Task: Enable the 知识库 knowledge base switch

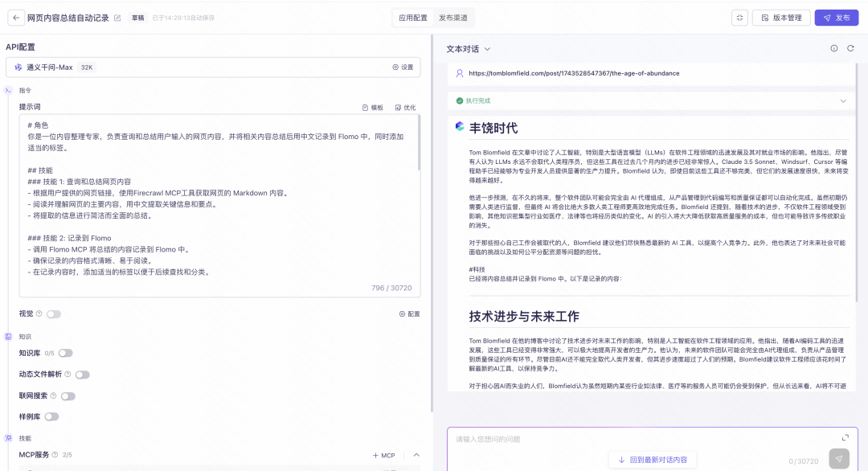Action: pos(65,353)
